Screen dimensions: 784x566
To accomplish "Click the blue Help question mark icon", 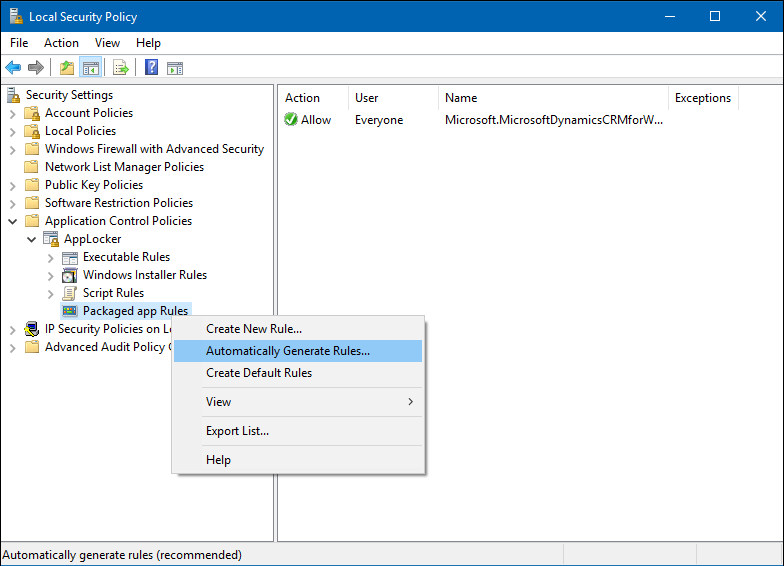I will tap(151, 68).
